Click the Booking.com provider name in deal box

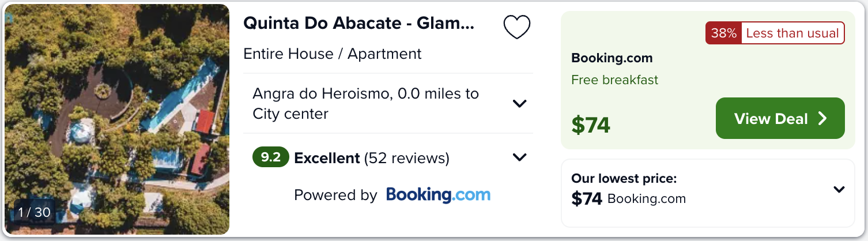point(612,58)
